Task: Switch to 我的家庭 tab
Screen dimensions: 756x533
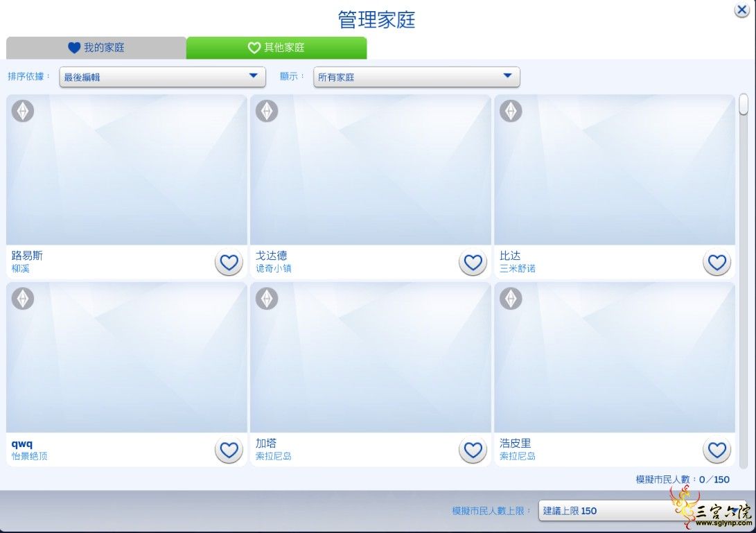Action: tap(96, 47)
